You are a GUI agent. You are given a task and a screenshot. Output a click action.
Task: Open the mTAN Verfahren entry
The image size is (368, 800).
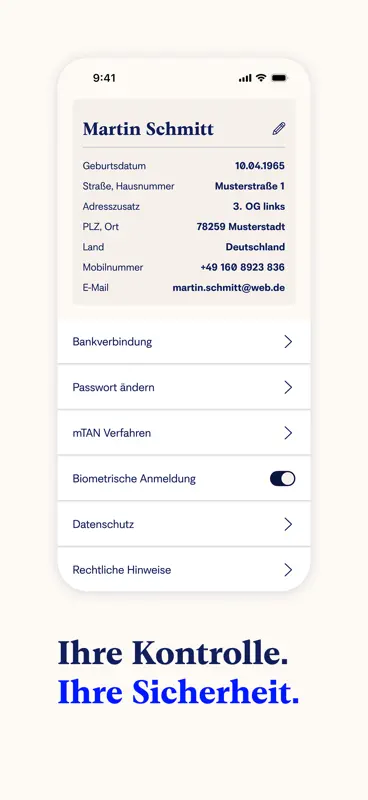184,433
